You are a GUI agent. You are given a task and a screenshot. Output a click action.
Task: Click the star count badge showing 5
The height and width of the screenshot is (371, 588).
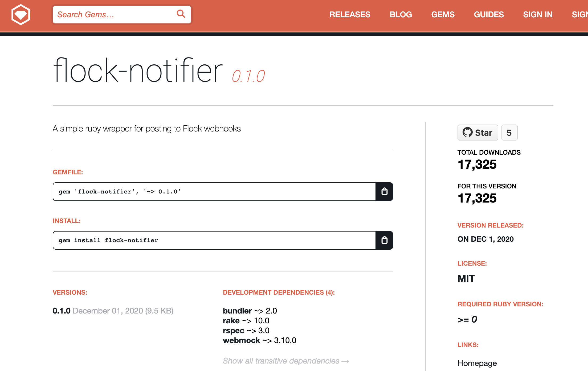[509, 133]
